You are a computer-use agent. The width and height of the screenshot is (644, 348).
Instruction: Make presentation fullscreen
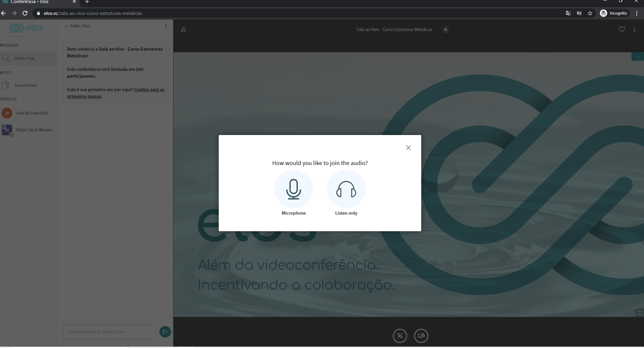[640, 313]
